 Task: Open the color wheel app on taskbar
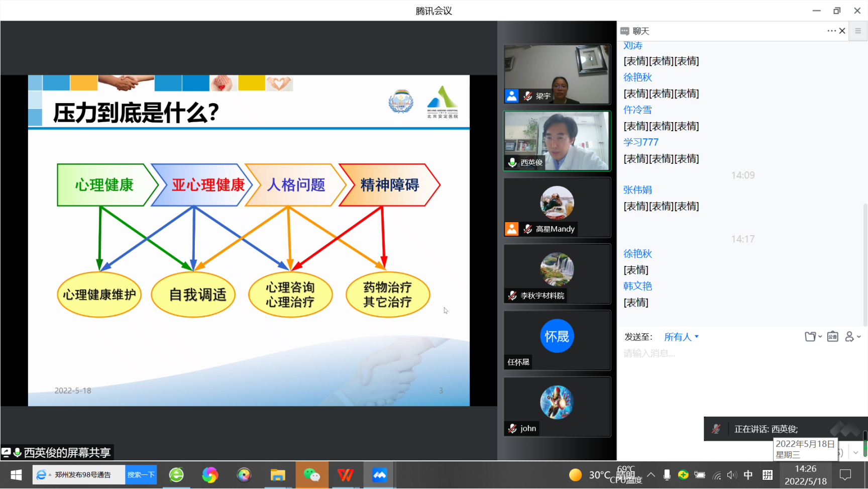click(244, 475)
